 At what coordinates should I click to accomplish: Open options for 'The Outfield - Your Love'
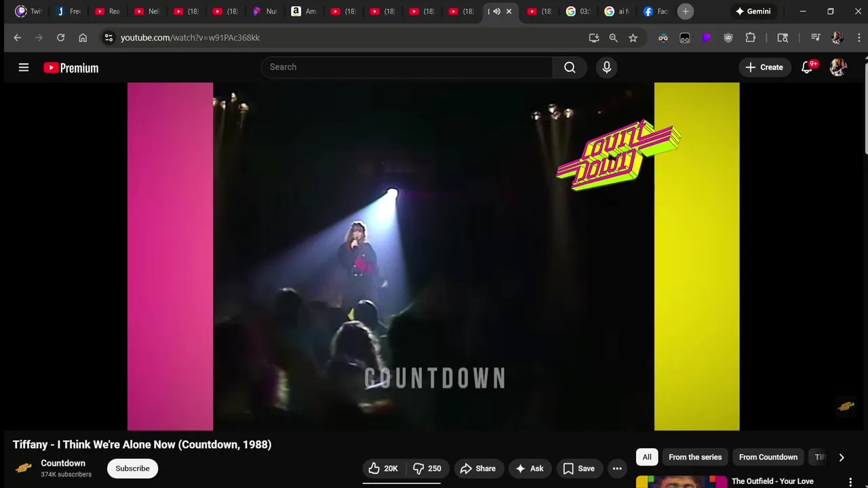(x=850, y=482)
